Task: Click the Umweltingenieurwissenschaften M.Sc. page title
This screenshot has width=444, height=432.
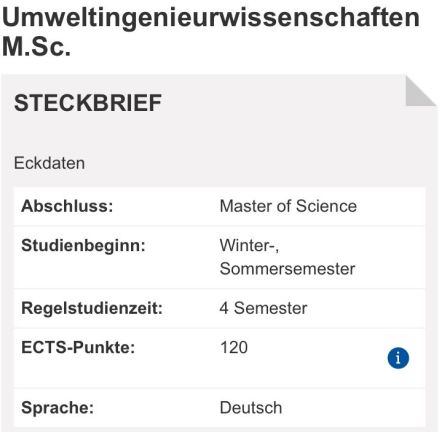Action: coord(211,32)
